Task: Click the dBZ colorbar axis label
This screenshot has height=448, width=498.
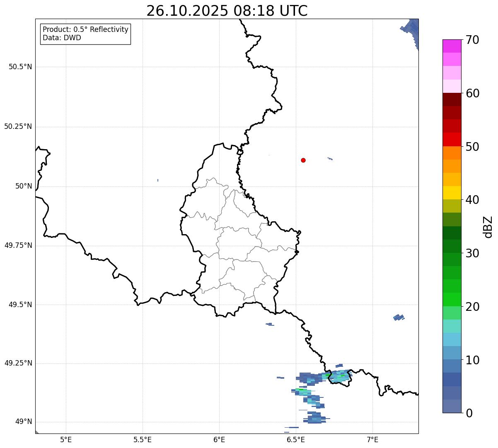Action: click(488, 227)
